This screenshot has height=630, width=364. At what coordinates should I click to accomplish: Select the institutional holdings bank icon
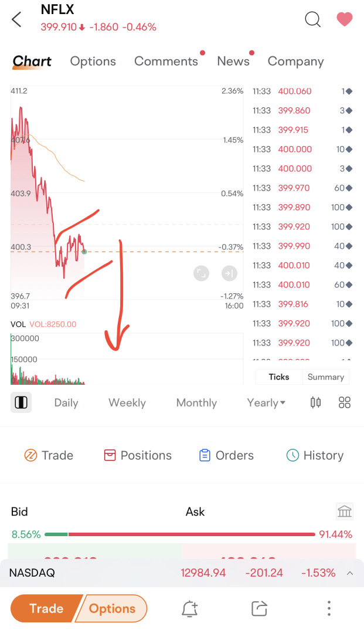click(x=345, y=511)
